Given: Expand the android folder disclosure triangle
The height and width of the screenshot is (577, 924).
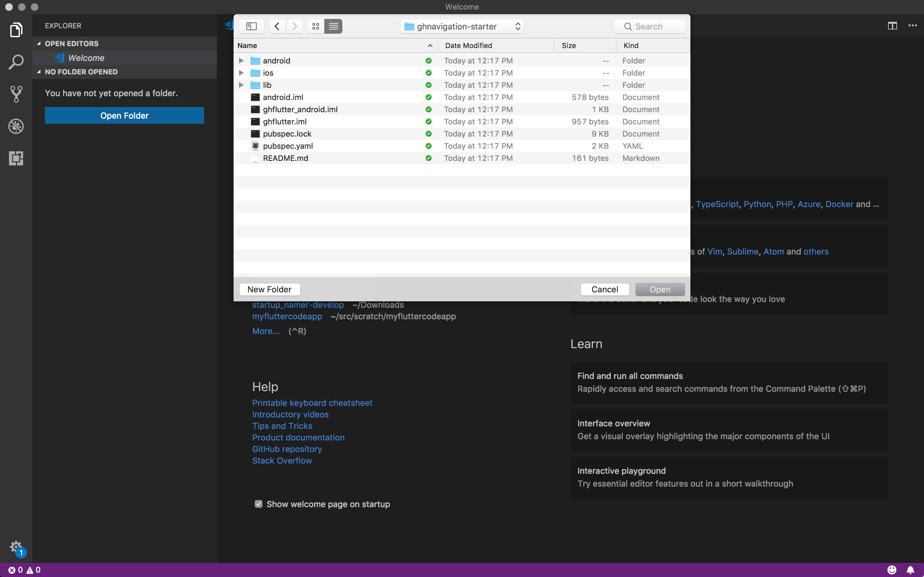Looking at the screenshot, I should (241, 61).
